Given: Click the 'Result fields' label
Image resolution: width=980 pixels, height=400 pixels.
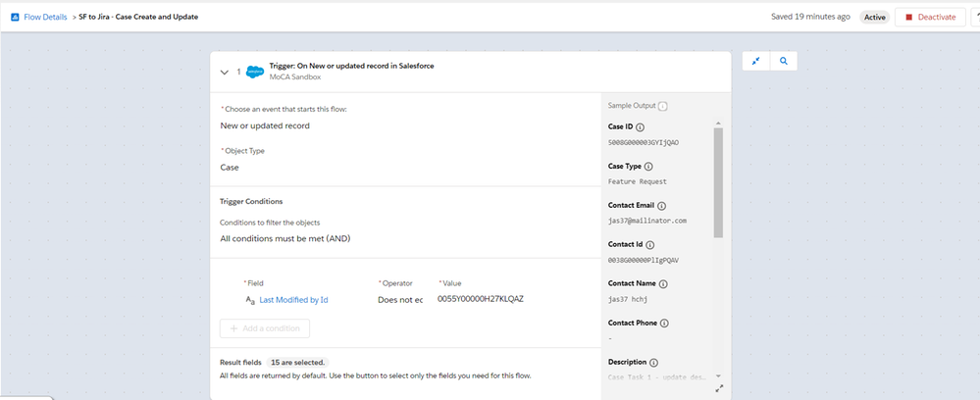Looking at the screenshot, I should pos(240,362).
